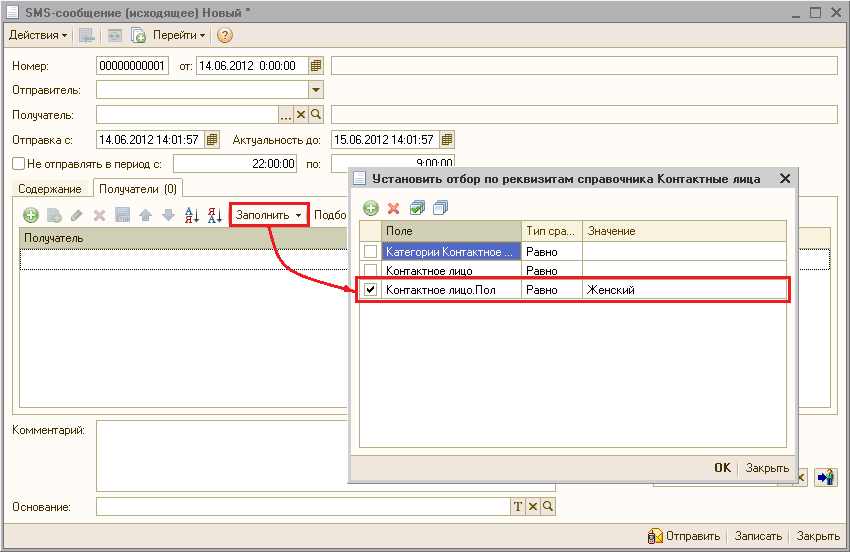The image size is (850, 552).
Task: Uncheck all filters in the dialog toolbar
Action: 440,208
